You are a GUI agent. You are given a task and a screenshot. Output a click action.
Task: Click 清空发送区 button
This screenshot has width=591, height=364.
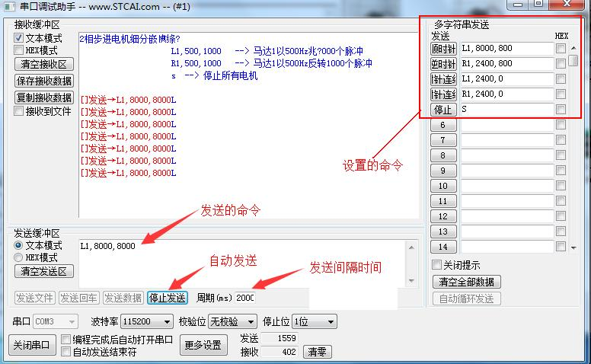click(44, 271)
